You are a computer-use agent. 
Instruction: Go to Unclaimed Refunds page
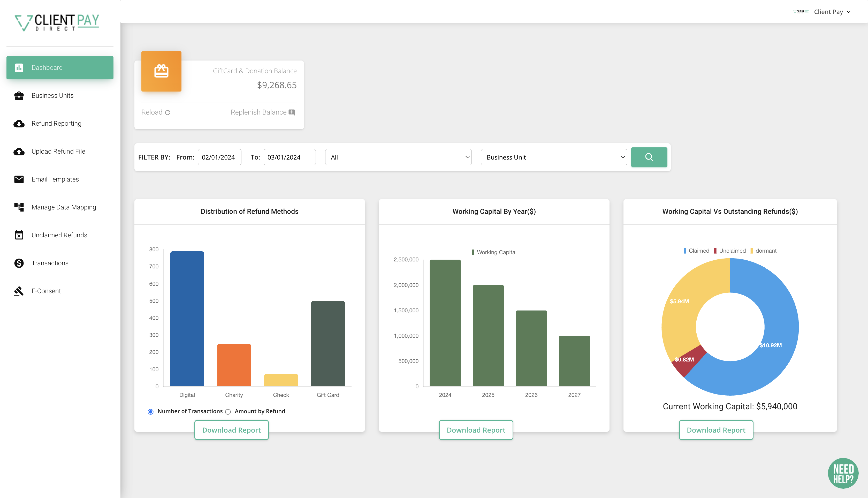pos(60,235)
